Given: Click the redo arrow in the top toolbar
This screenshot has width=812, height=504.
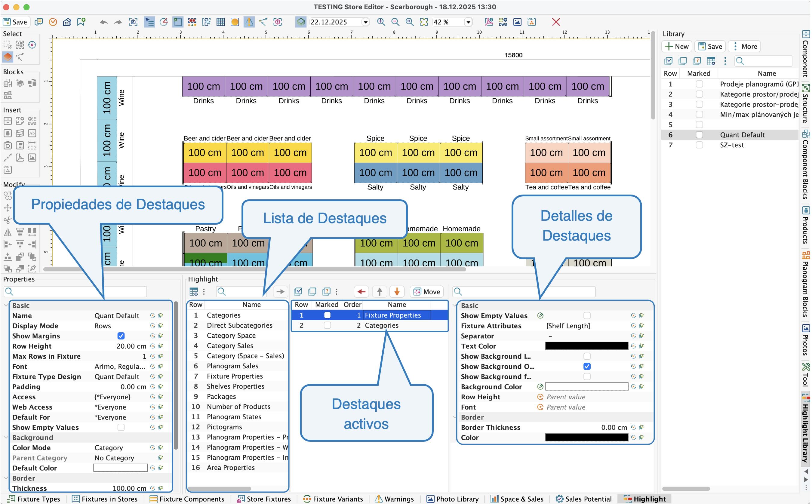Looking at the screenshot, I should (x=118, y=22).
